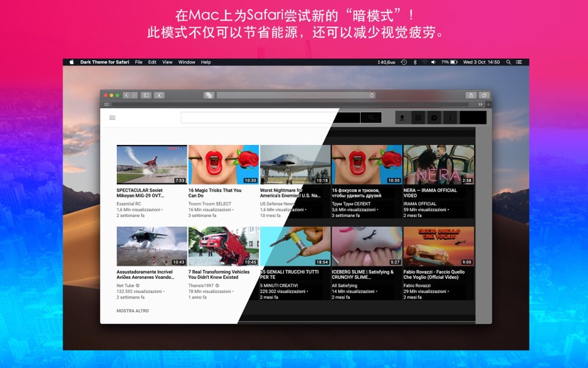Open the 35 Geniali Trucchi thumbnail

tap(295, 246)
